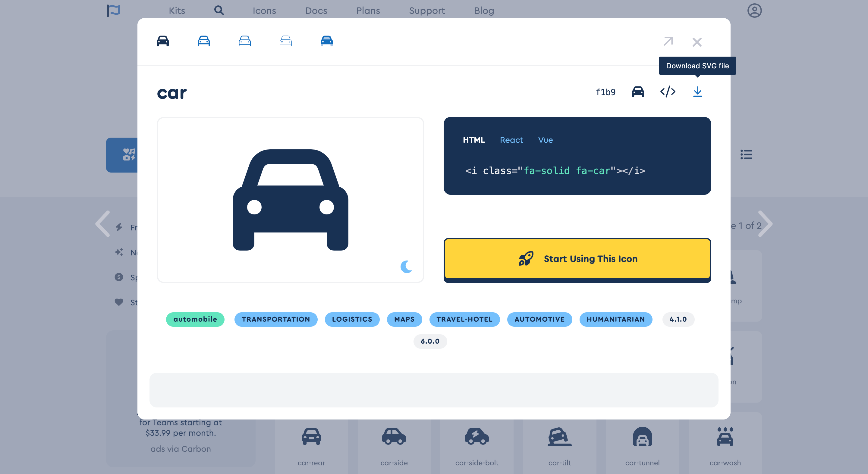Viewport: 868px width, 474px height.
Task: Close the car icon modal
Action: (x=697, y=42)
